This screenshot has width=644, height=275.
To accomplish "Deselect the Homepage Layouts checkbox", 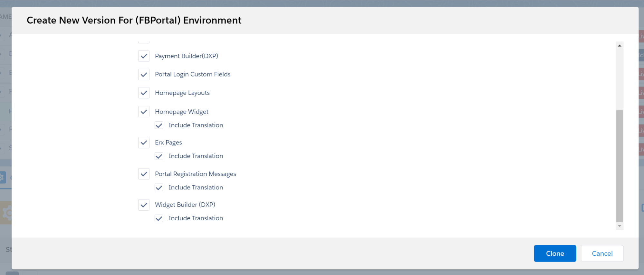I will [144, 93].
